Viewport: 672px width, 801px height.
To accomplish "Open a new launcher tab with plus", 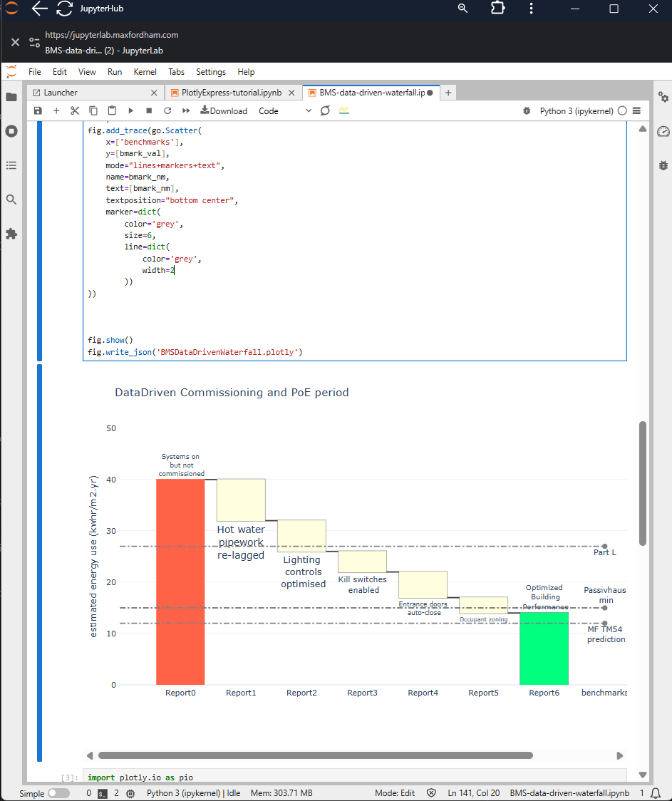I will 448,93.
